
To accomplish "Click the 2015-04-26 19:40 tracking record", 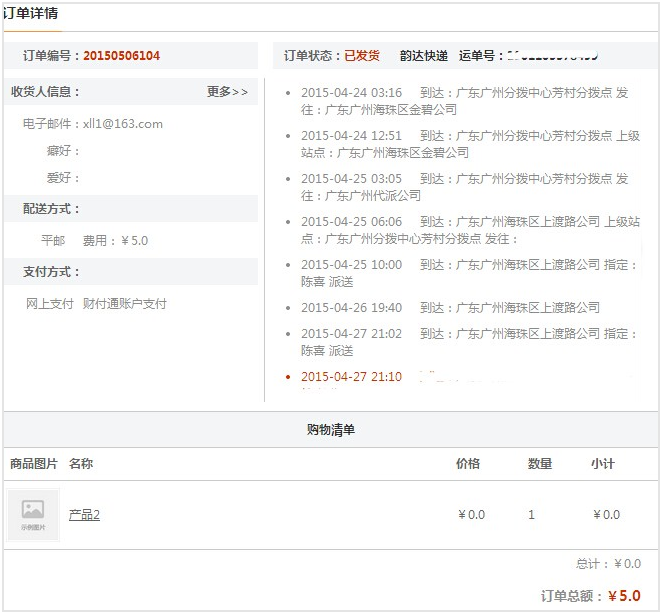I will (351, 308).
